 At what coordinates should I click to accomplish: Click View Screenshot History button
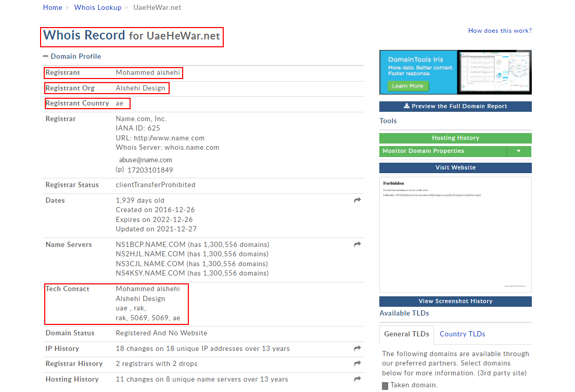pyautogui.click(x=455, y=301)
